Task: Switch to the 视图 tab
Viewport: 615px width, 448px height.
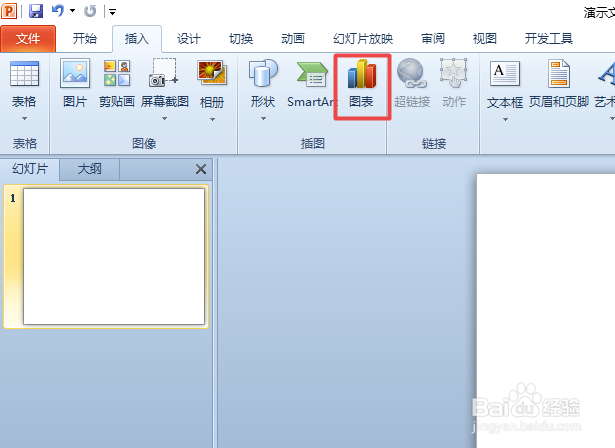Action: pos(485,38)
